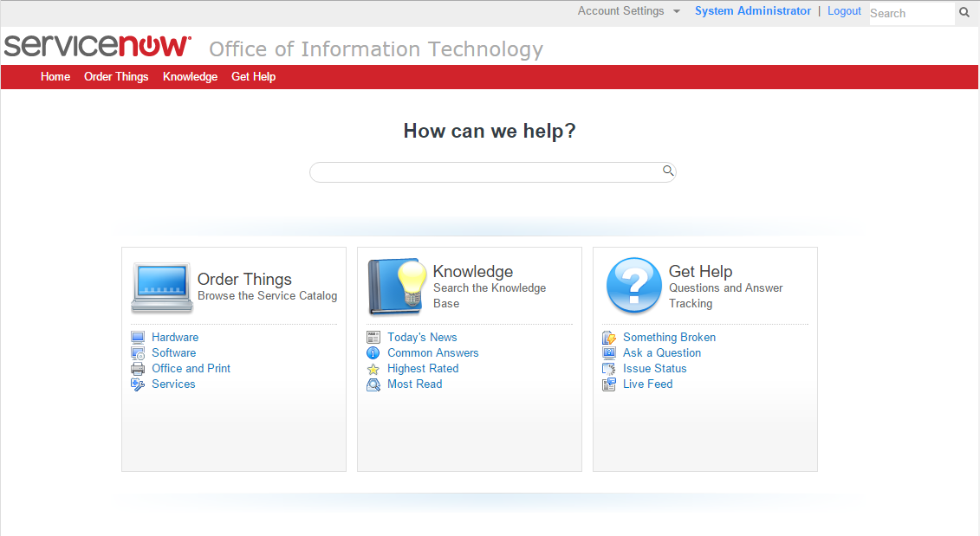Open the Software catalog link
980x536 pixels.
pos(174,353)
